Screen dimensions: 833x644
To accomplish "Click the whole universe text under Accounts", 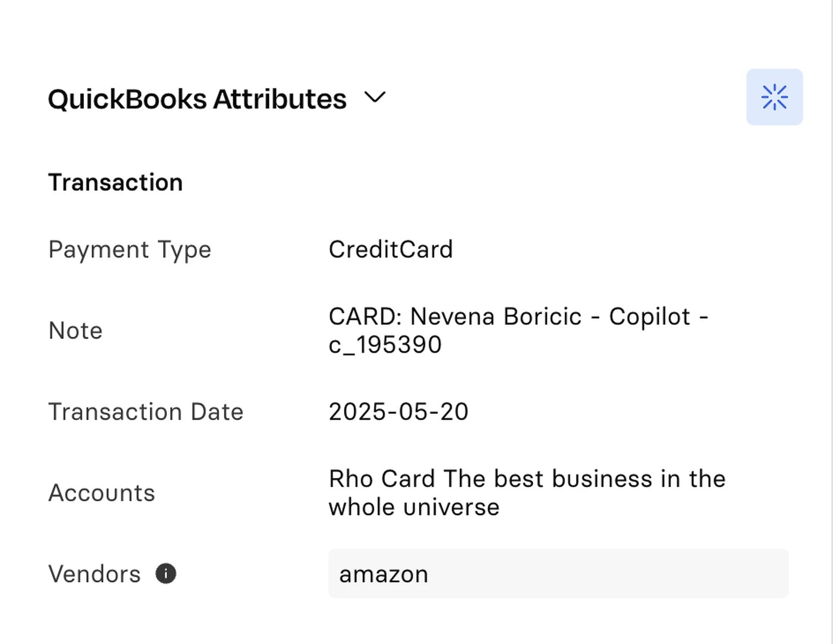I will [x=414, y=507].
